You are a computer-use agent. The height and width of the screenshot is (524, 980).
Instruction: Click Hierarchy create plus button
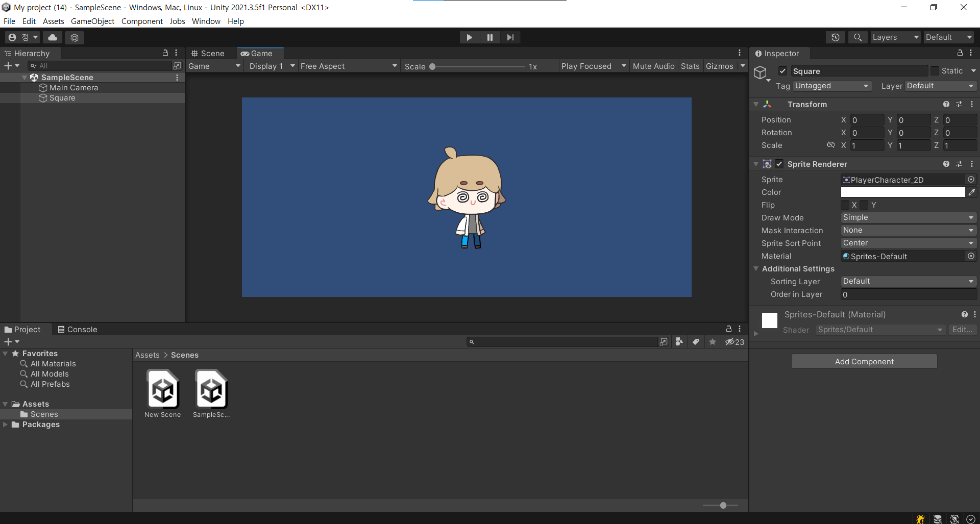point(11,66)
